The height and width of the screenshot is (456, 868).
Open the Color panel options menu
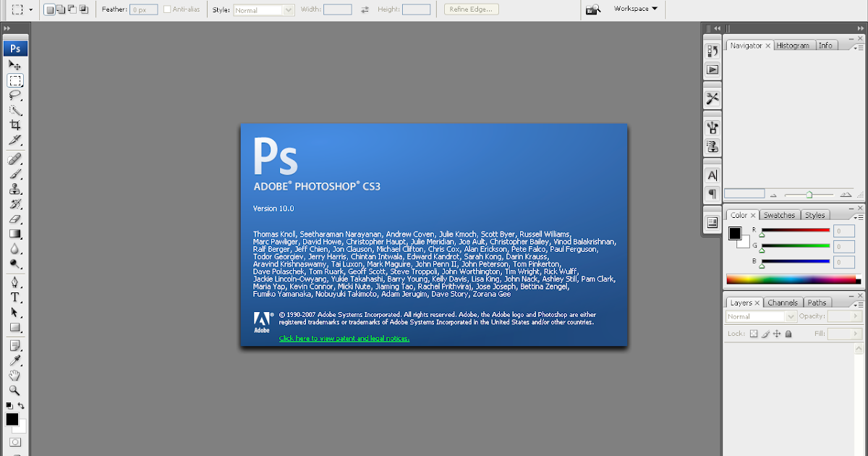click(x=858, y=217)
